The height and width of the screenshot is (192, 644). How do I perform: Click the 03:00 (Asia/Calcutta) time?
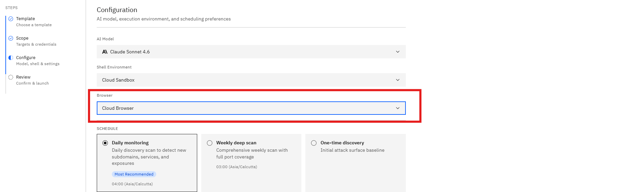point(237,167)
